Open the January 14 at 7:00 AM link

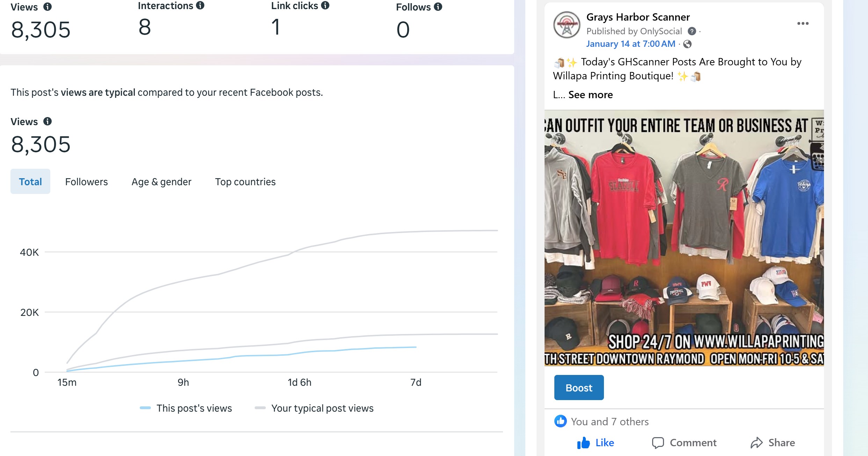[630, 44]
